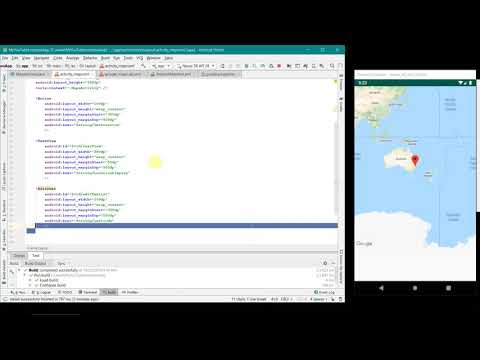
Task: Collapse the 'Build: completed successfully' tree node
Action: (19, 270)
